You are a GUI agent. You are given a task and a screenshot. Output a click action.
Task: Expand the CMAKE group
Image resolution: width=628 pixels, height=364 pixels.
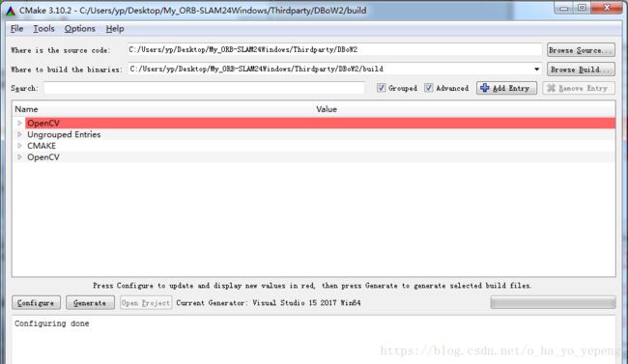[19, 146]
